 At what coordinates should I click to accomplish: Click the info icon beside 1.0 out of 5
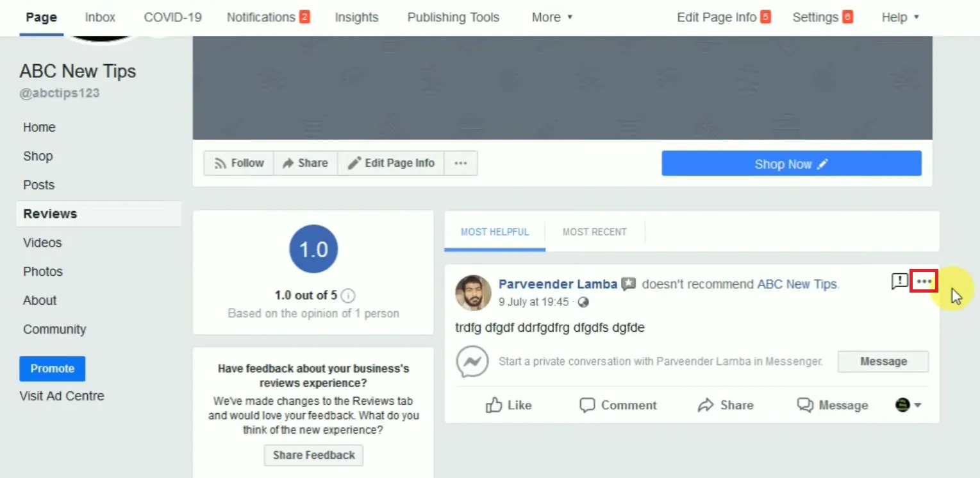(348, 296)
